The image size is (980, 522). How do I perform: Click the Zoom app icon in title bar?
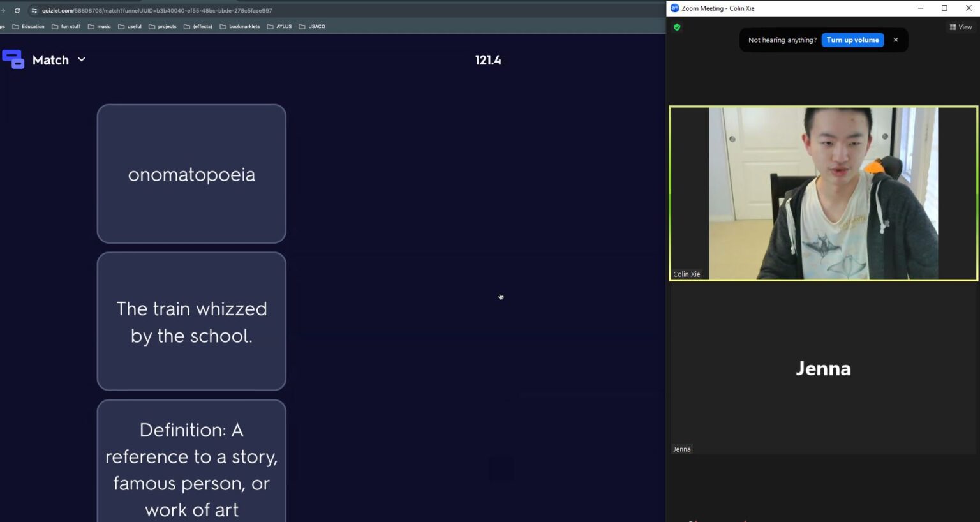(674, 8)
